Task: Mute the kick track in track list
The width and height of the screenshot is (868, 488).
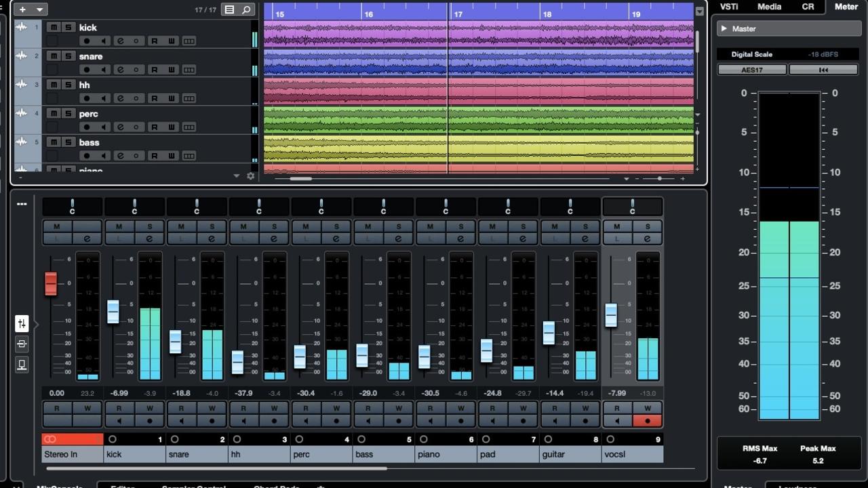Action: [x=53, y=27]
